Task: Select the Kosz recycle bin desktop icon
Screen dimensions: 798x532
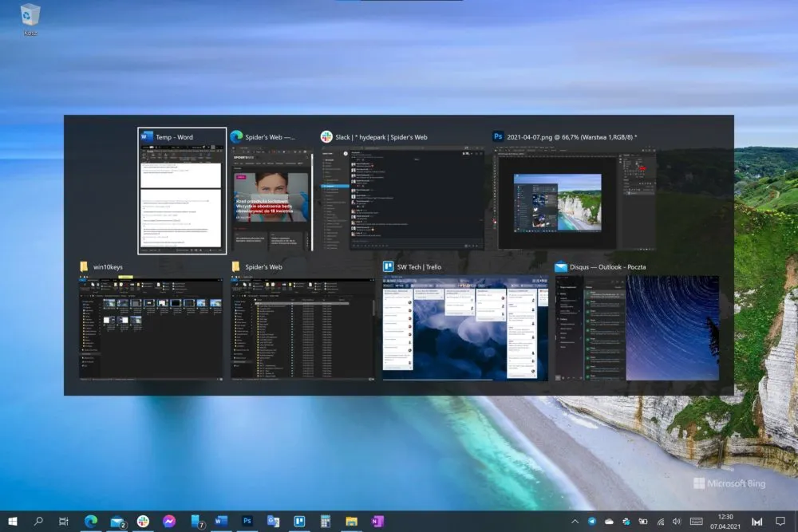Action: [x=30, y=21]
